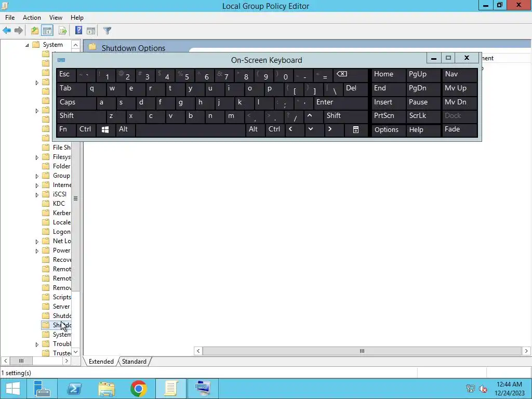Toggle the ScrLk key on On-Screen Keyboard

(x=423, y=116)
